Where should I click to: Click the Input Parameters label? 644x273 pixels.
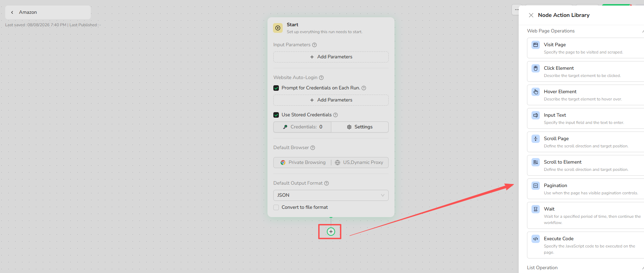(x=292, y=45)
